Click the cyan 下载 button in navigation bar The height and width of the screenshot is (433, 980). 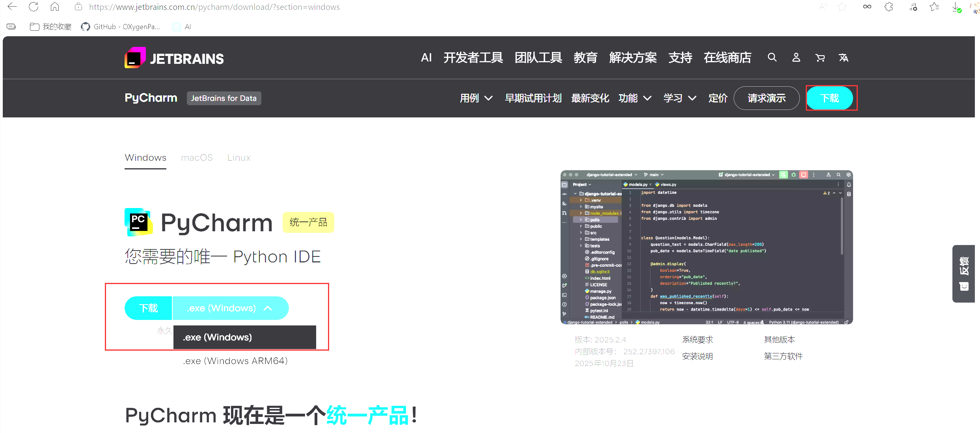click(830, 98)
